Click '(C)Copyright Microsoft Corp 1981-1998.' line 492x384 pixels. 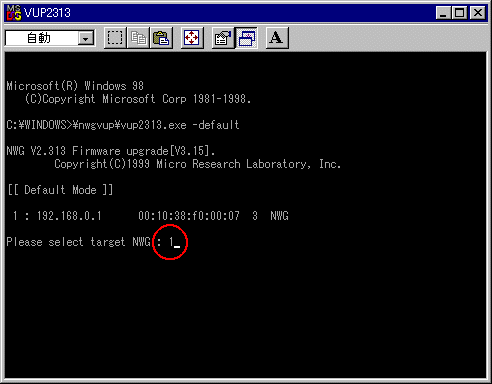click(138, 99)
